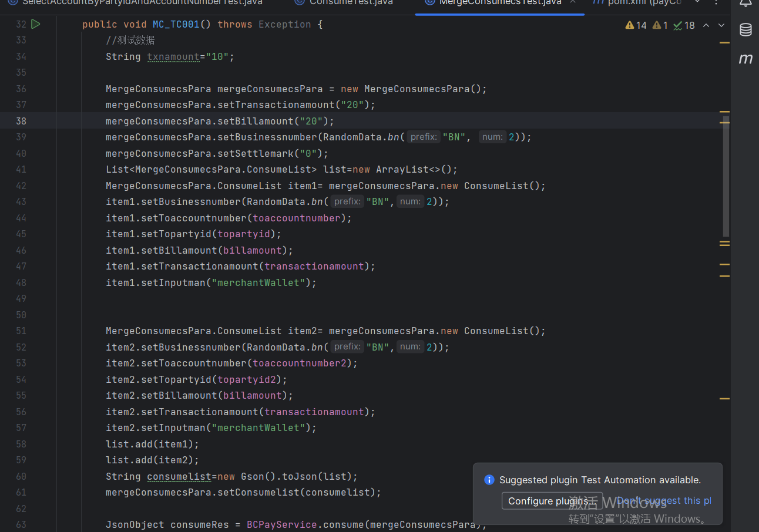Click BCPayService on line 63
759x532 pixels.
coord(282,524)
